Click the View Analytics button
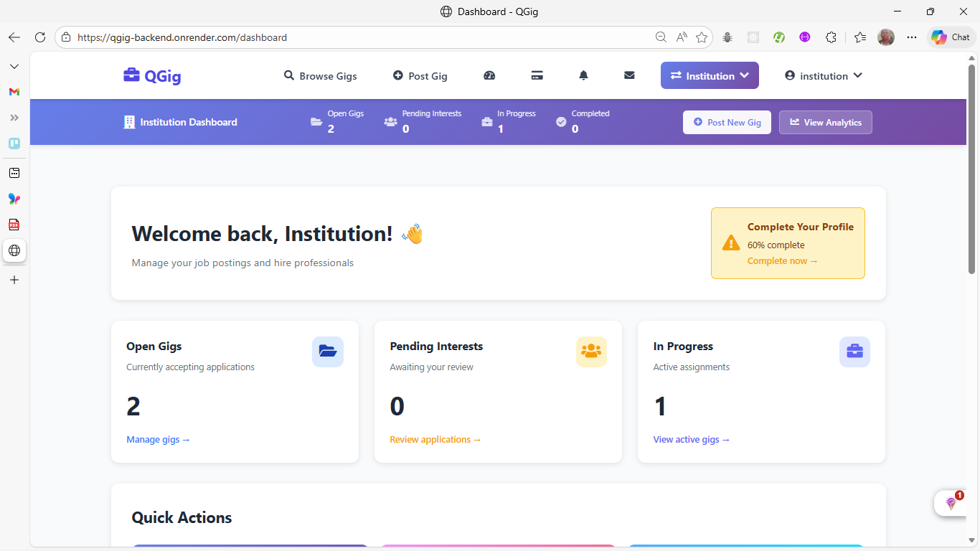The image size is (980, 551). click(x=825, y=123)
